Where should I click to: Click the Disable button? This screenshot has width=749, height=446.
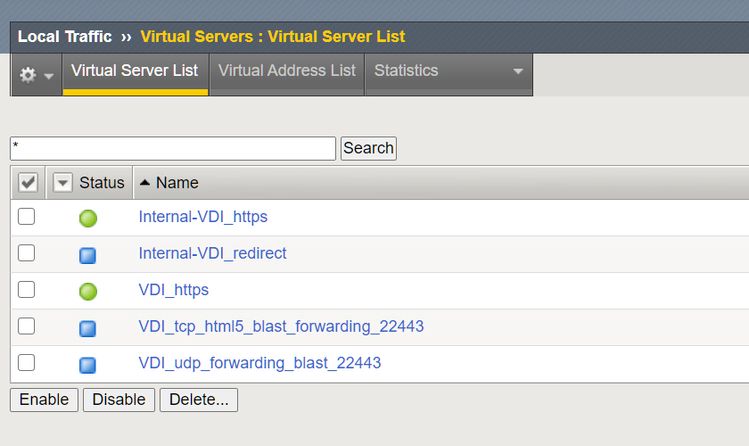click(x=119, y=400)
